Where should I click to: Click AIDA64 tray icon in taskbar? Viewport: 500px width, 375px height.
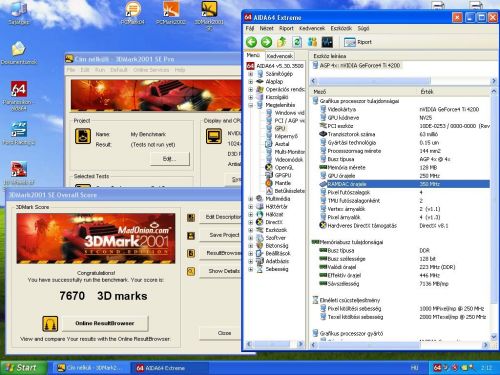coord(437,368)
